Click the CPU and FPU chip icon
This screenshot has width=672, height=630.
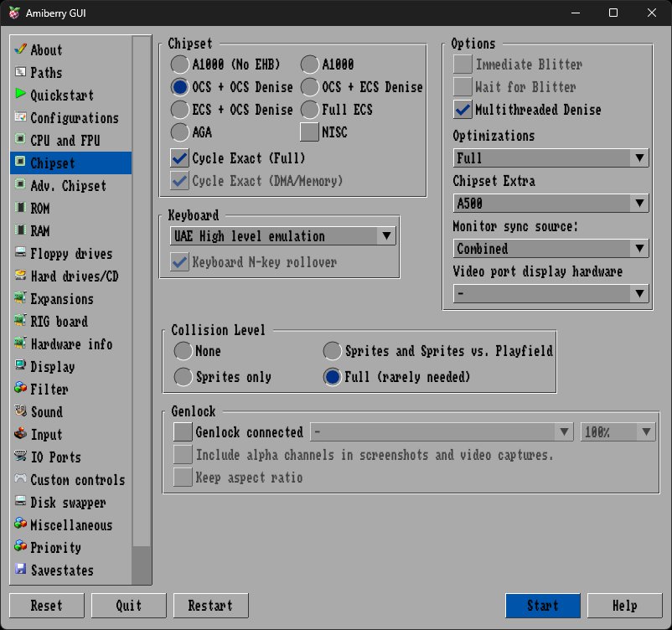coord(20,139)
